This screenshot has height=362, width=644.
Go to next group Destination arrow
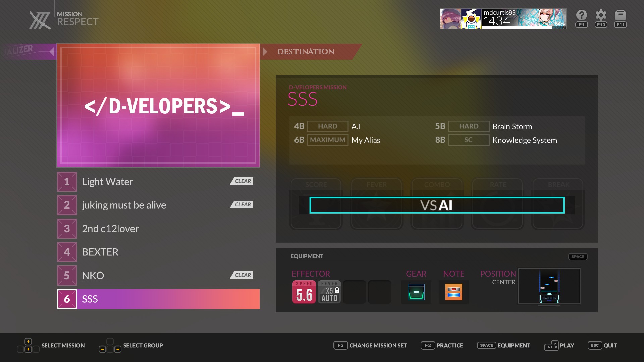(x=265, y=52)
